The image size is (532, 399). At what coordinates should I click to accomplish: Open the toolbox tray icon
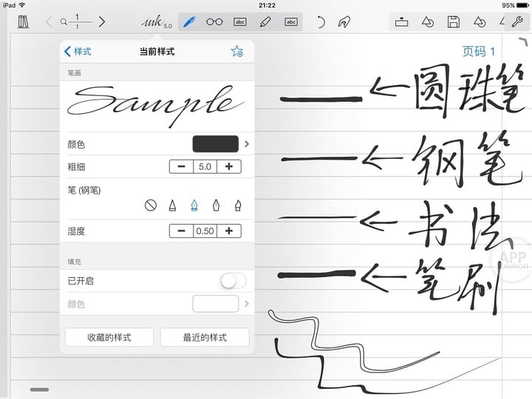(x=401, y=22)
